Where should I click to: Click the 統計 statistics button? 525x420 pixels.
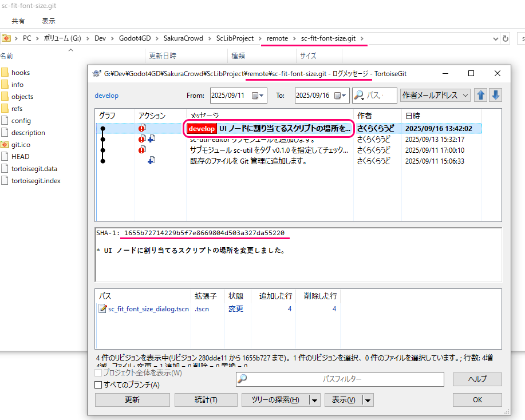(x=206, y=400)
